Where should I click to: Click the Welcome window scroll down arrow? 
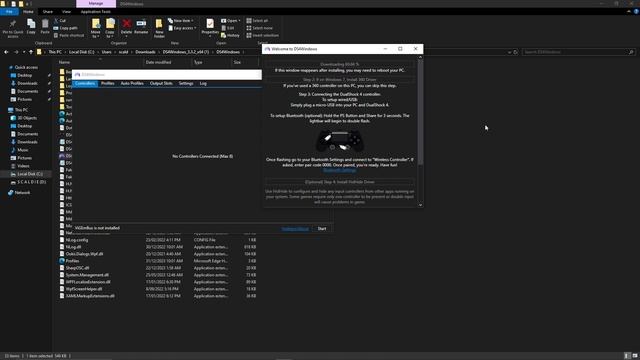click(x=420, y=205)
